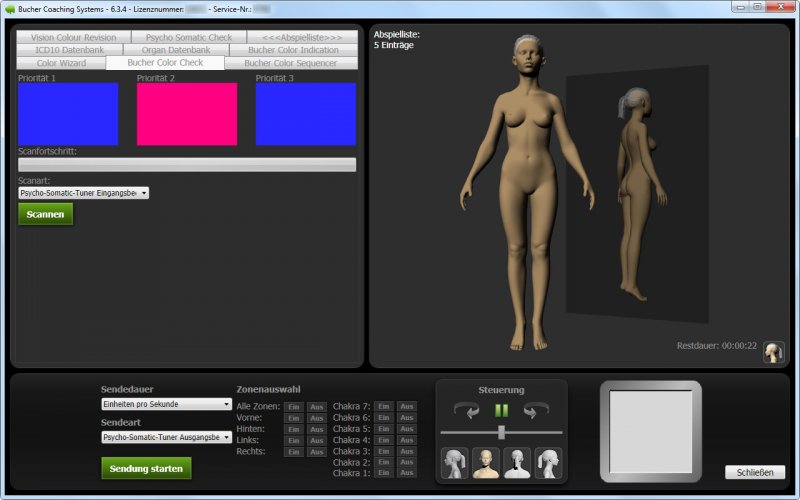Switch to the Color Wizard tab

(x=61, y=63)
